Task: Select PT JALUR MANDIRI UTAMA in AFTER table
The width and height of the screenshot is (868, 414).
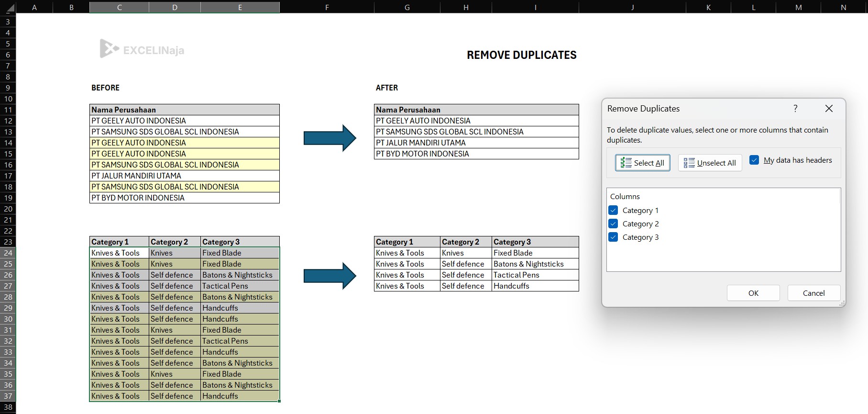Action: (476, 143)
